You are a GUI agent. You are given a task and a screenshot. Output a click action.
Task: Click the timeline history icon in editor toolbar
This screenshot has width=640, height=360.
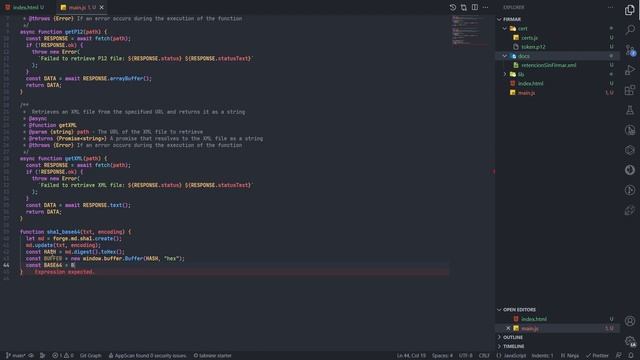453,7
